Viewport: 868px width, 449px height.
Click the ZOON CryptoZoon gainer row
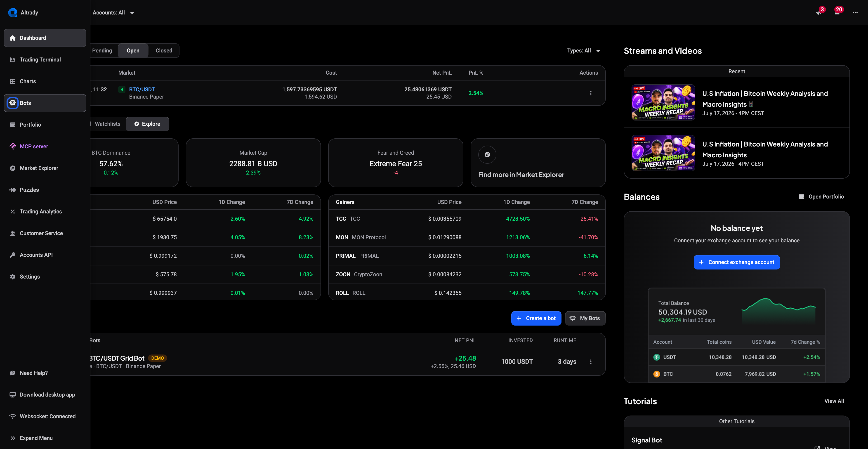(x=467, y=274)
